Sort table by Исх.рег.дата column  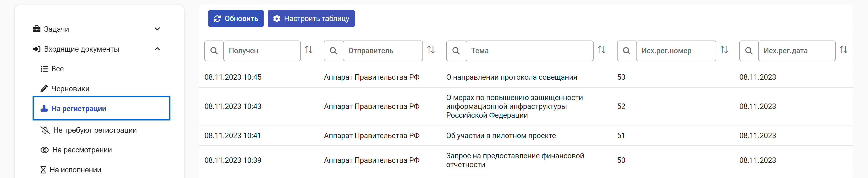pos(844,50)
